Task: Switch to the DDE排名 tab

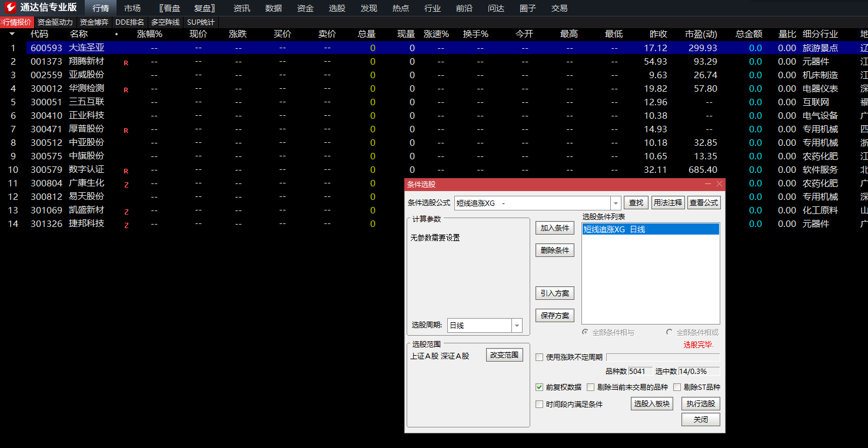Action: click(130, 22)
